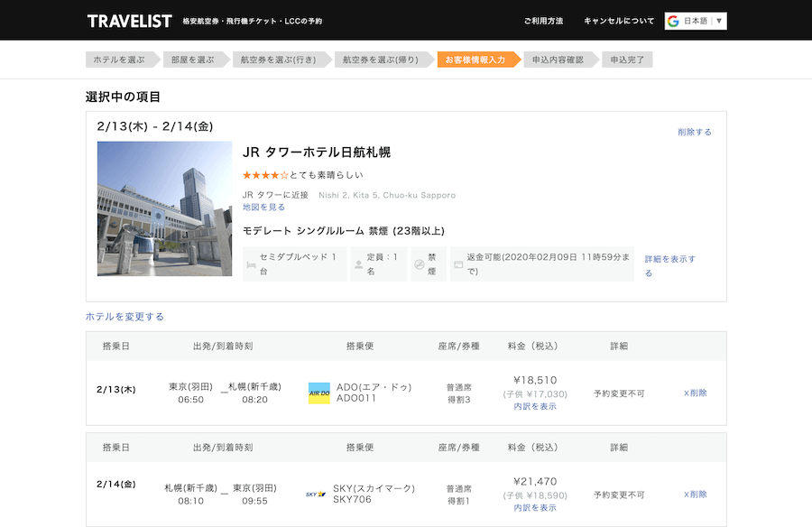
Task: Click 削除する for the hotel
Action: point(695,132)
